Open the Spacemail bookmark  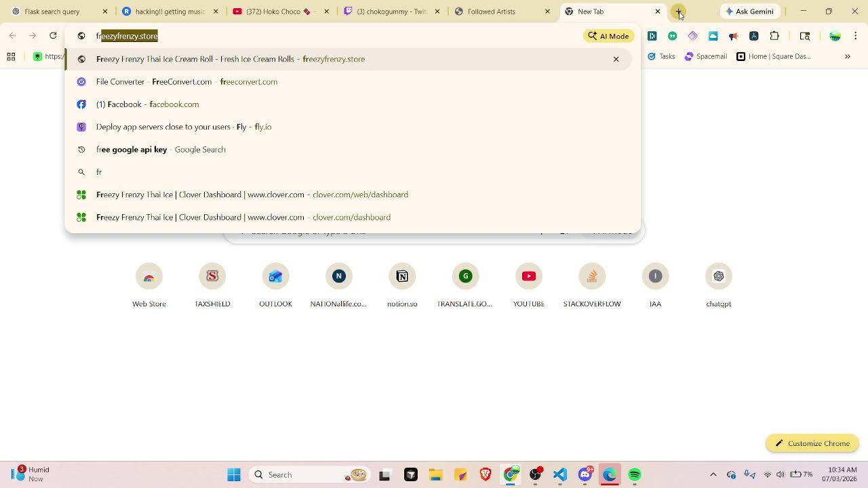pos(705,56)
